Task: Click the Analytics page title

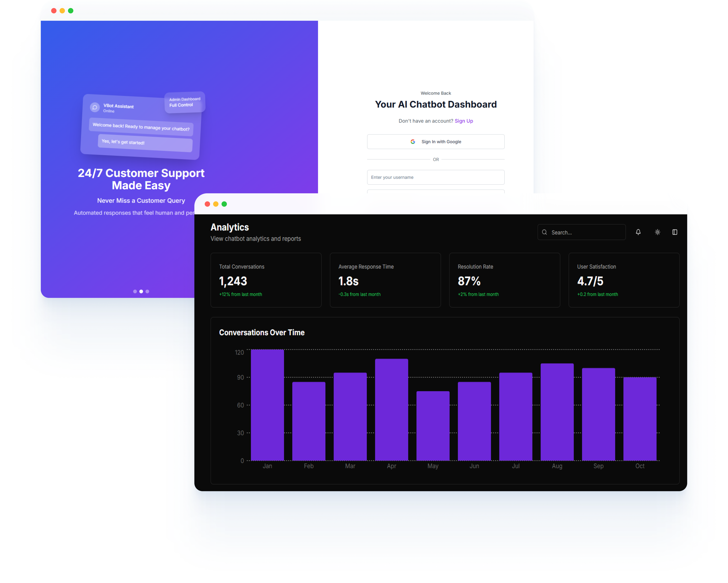Action: 230,227
